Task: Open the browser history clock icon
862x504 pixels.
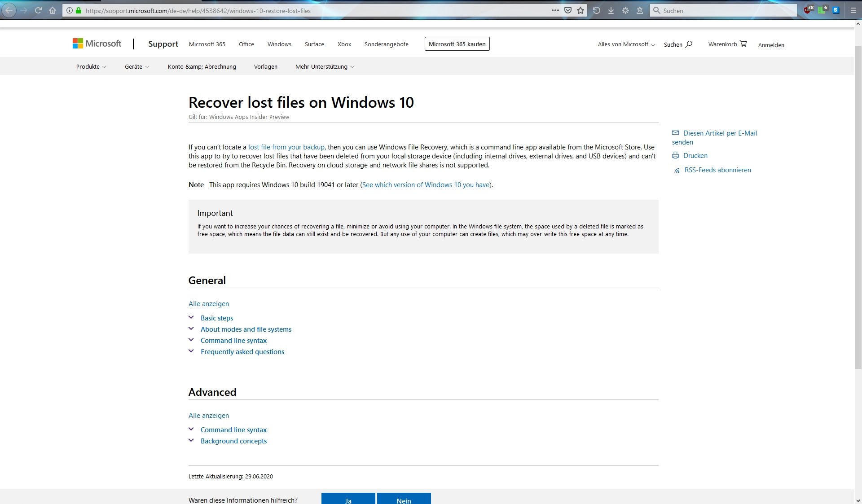Action: pyautogui.click(x=596, y=10)
